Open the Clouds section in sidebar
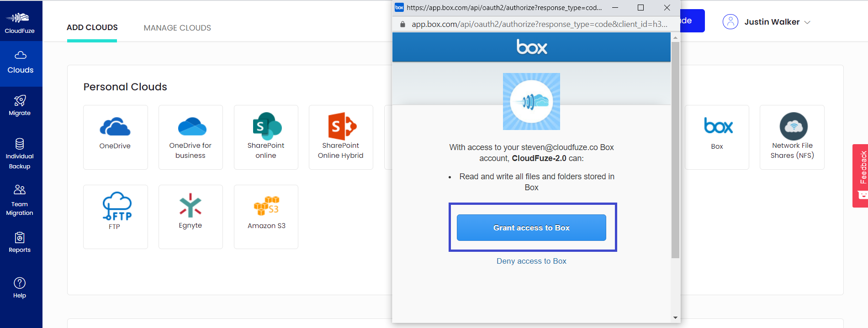The image size is (868, 328). (x=21, y=63)
